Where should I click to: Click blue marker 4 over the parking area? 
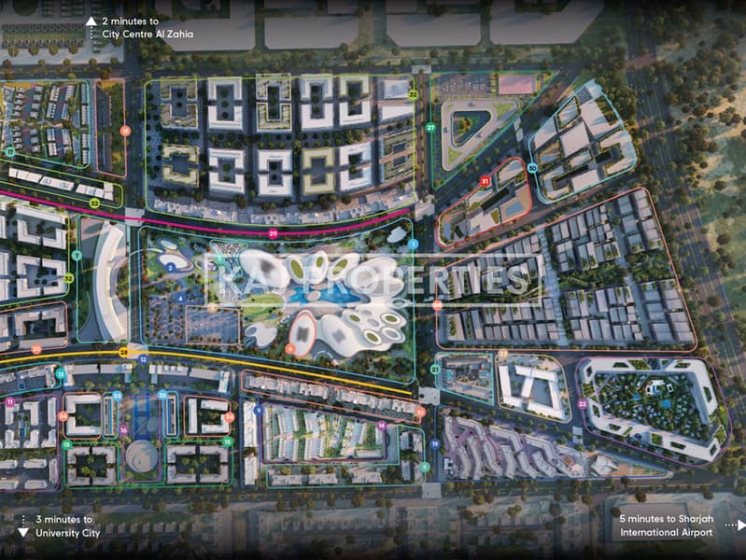(x=181, y=299)
